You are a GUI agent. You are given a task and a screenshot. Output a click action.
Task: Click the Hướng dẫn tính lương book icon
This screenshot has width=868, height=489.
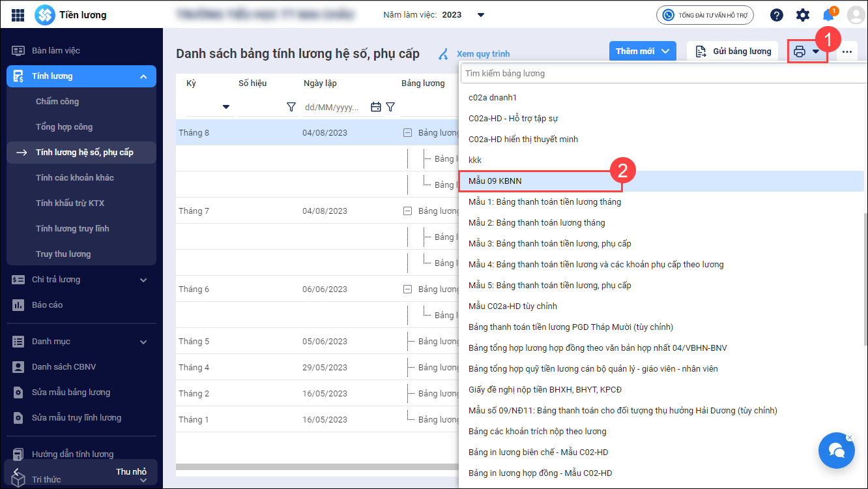click(x=18, y=454)
